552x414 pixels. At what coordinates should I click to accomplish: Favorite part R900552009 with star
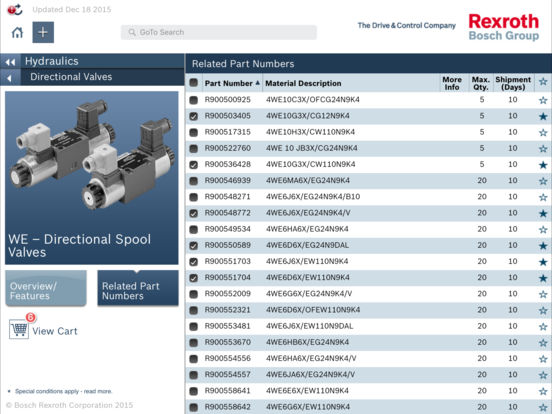[x=543, y=294]
